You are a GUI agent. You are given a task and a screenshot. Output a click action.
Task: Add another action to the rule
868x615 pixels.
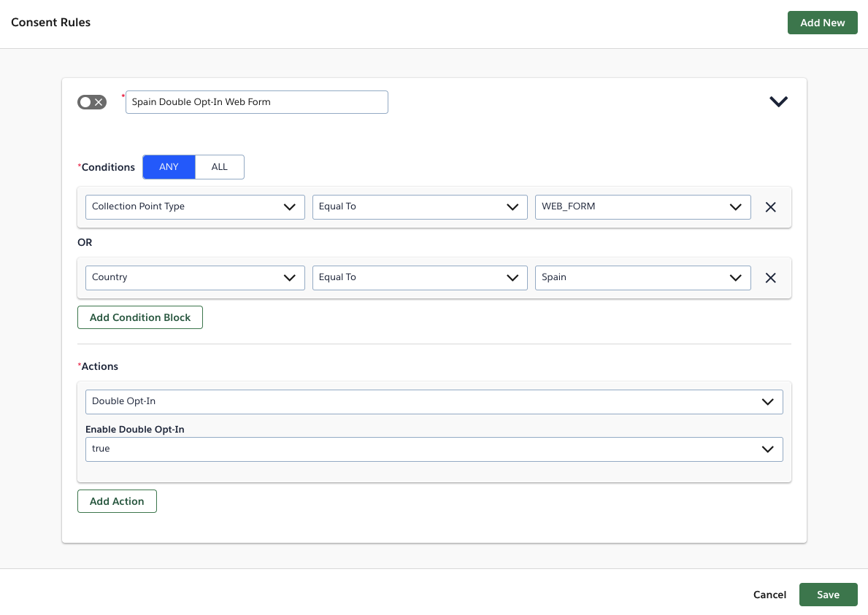(117, 501)
